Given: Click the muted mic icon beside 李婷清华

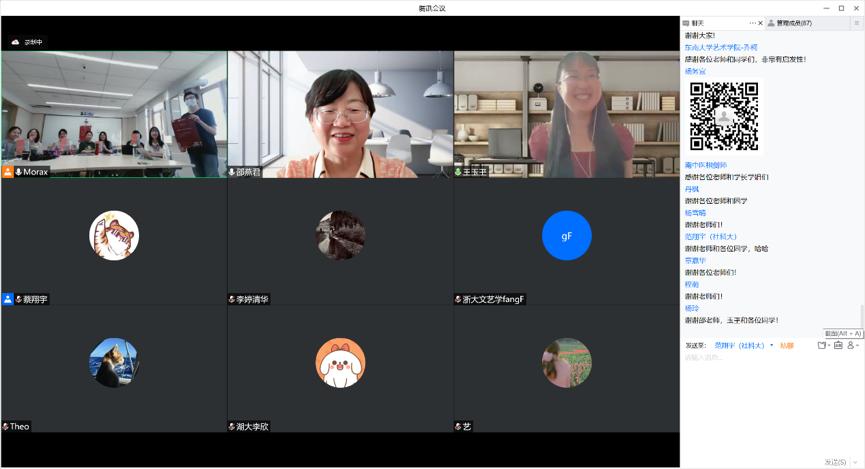Looking at the screenshot, I should 232,300.
